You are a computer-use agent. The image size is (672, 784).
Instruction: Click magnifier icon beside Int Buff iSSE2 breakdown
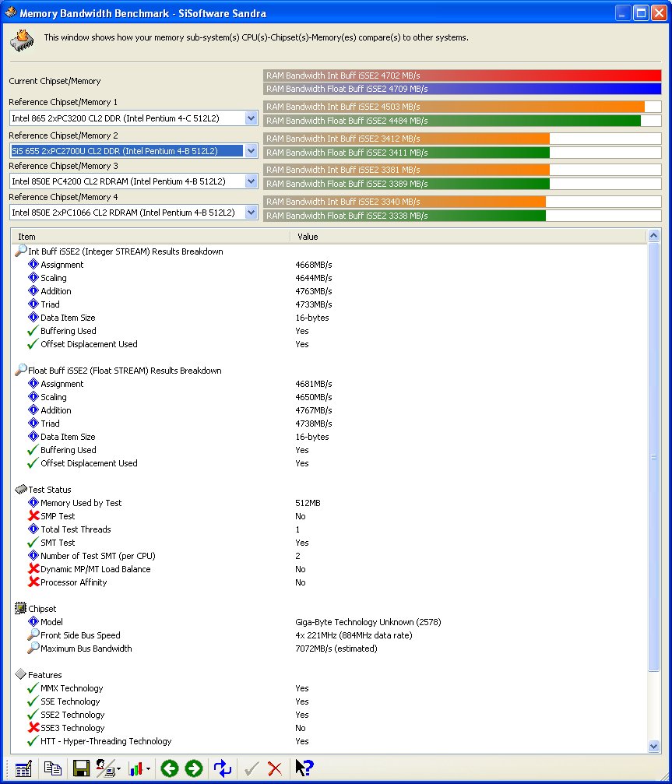(21, 251)
